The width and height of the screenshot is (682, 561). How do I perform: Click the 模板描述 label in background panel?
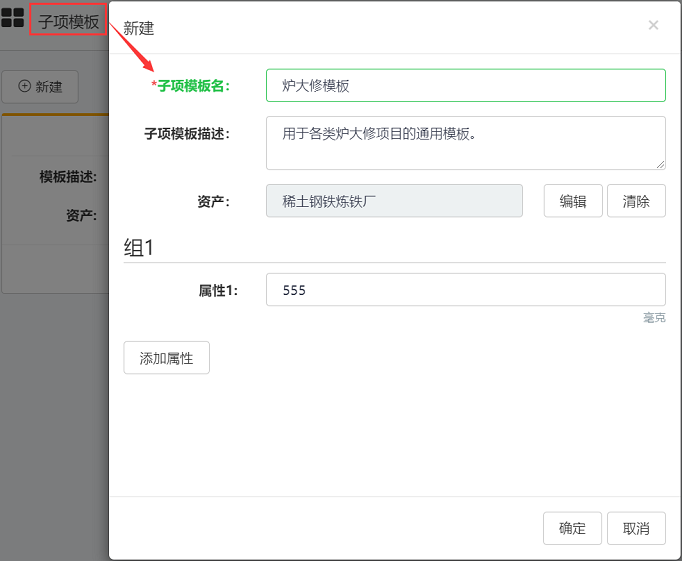pyautogui.click(x=68, y=177)
